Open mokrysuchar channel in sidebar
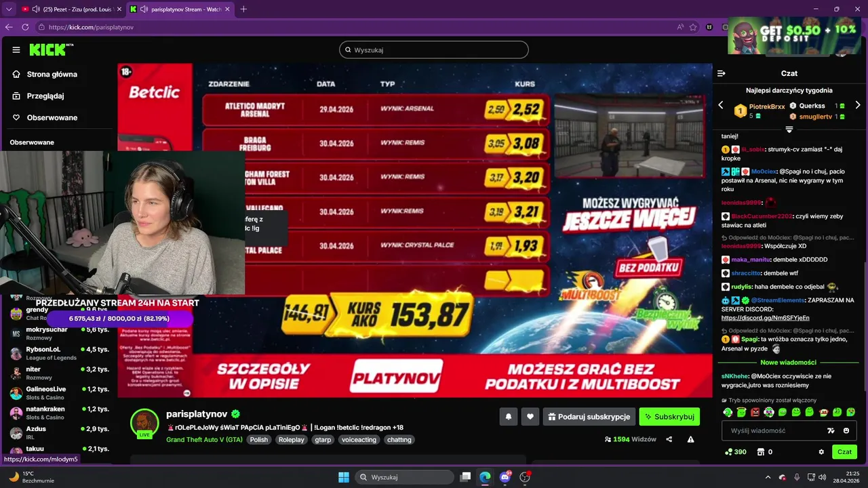 click(59, 333)
